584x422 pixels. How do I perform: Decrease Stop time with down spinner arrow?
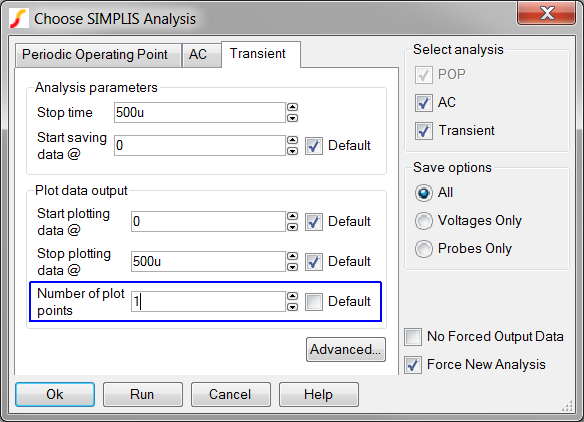[x=293, y=118]
